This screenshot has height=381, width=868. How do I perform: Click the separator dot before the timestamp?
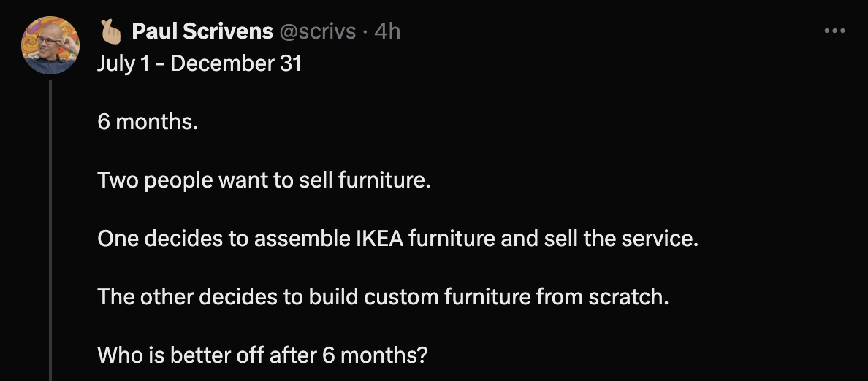click(x=365, y=32)
